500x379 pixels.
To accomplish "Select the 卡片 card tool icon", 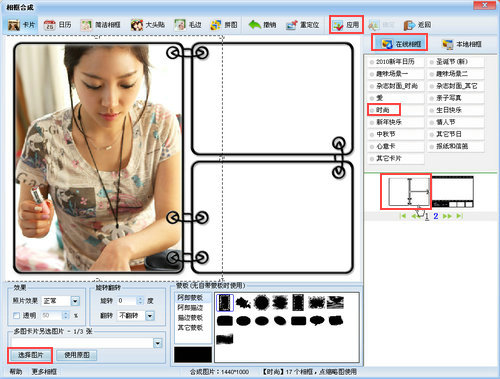I will pyautogui.click(x=14, y=25).
